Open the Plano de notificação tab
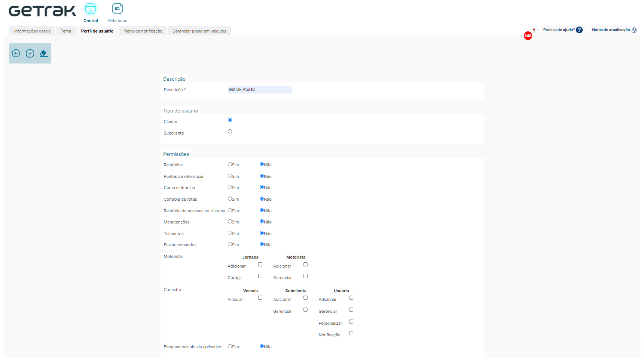 pos(143,31)
